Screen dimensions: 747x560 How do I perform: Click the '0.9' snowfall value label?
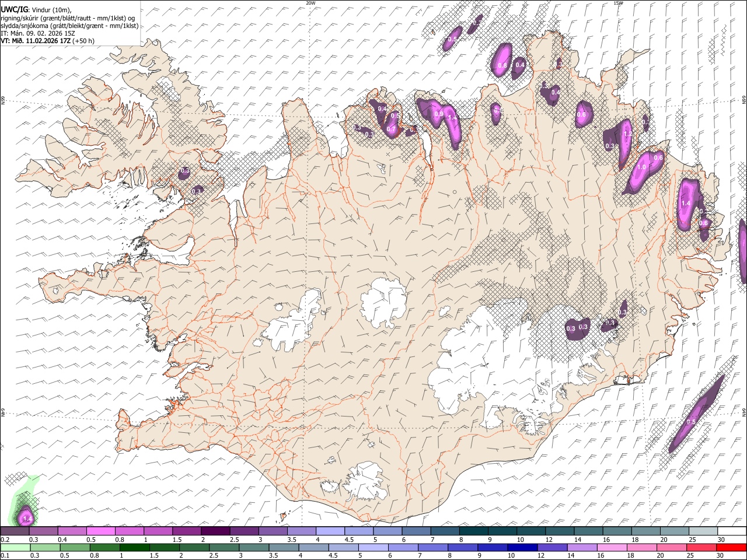[439, 113]
